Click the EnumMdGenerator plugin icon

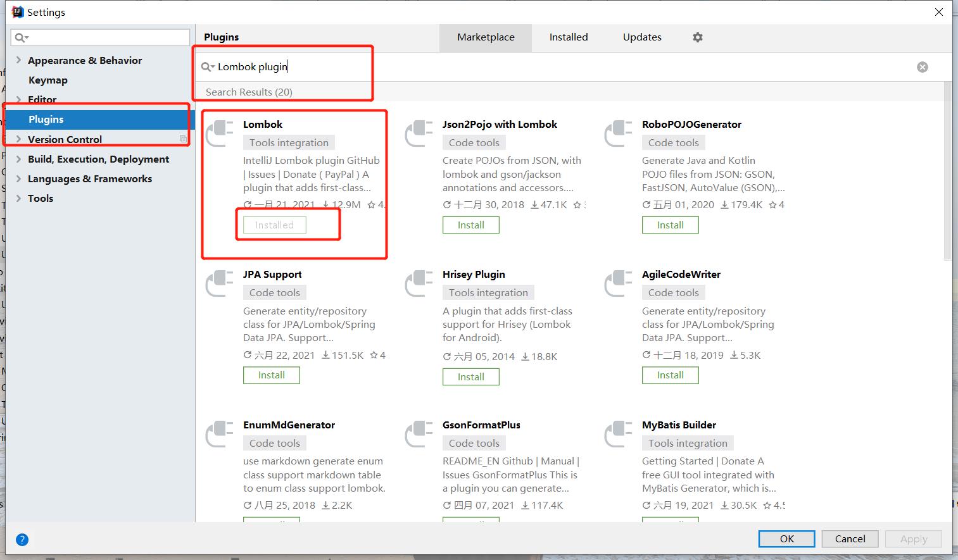220,434
